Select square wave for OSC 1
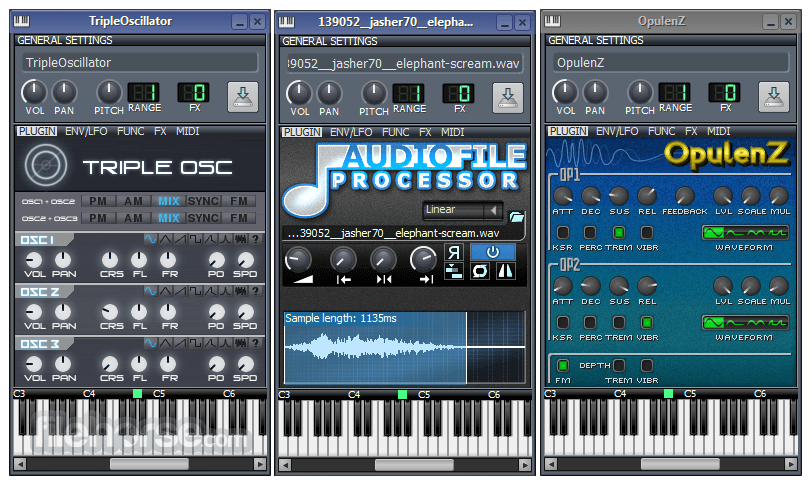The height and width of the screenshot is (483, 811). pos(196,239)
